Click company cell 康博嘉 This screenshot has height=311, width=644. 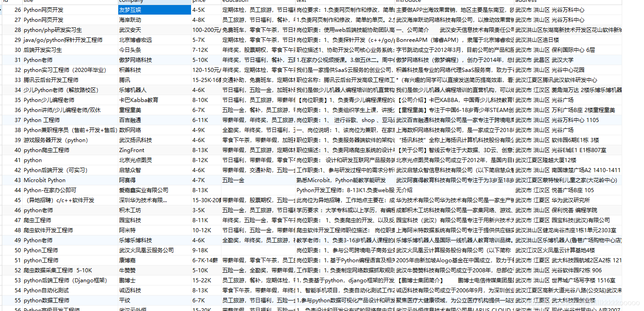click(x=154, y=260)
